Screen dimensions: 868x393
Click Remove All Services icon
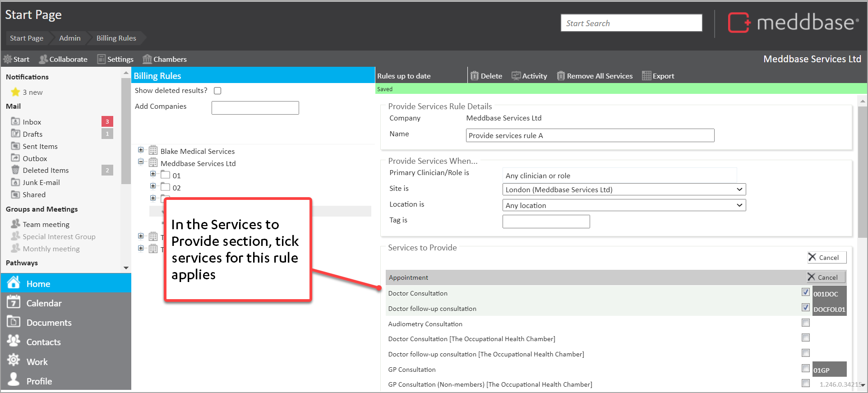pyautogui.click(x=561, y=76)
